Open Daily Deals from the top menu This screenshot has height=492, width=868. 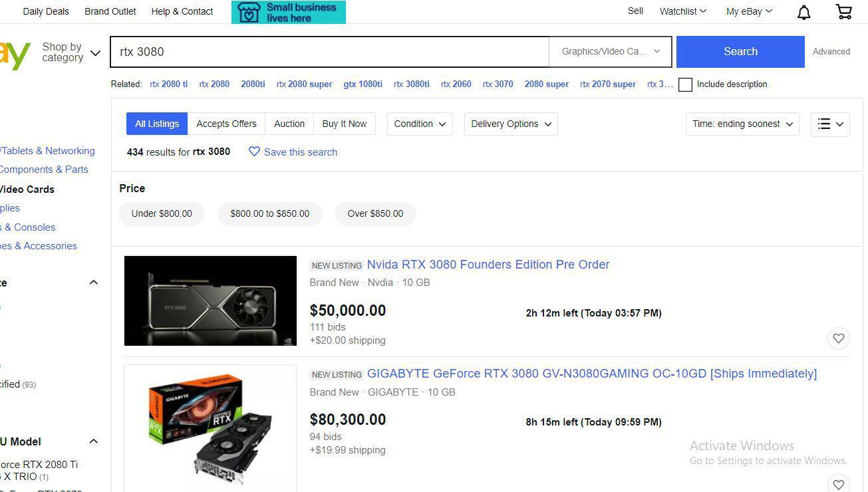[45, 11]
